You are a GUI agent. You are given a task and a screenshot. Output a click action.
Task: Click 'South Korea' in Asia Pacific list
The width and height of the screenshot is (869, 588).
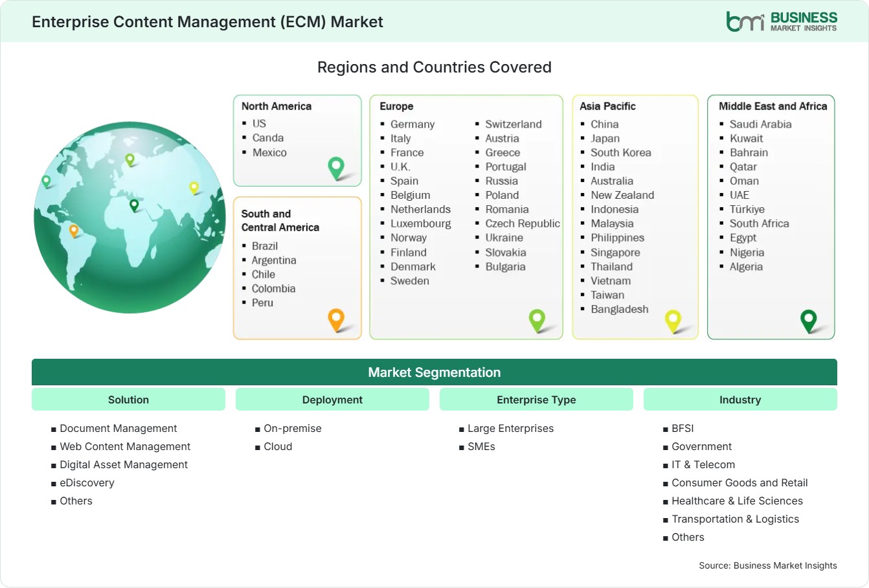point(621,153)
